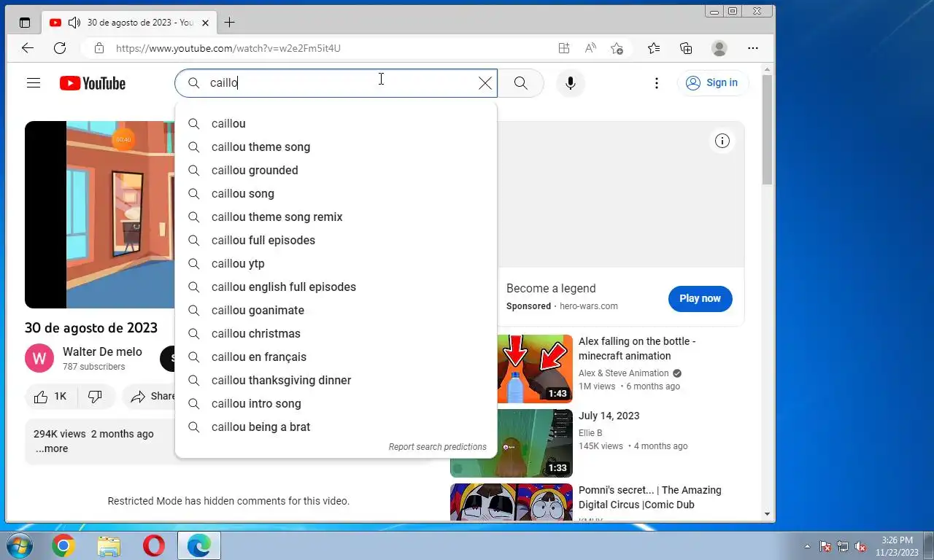Pick suggestion 'caillou theme song'
The width and height of the screenshot is (934, 560).
click(x=336, y=147)
